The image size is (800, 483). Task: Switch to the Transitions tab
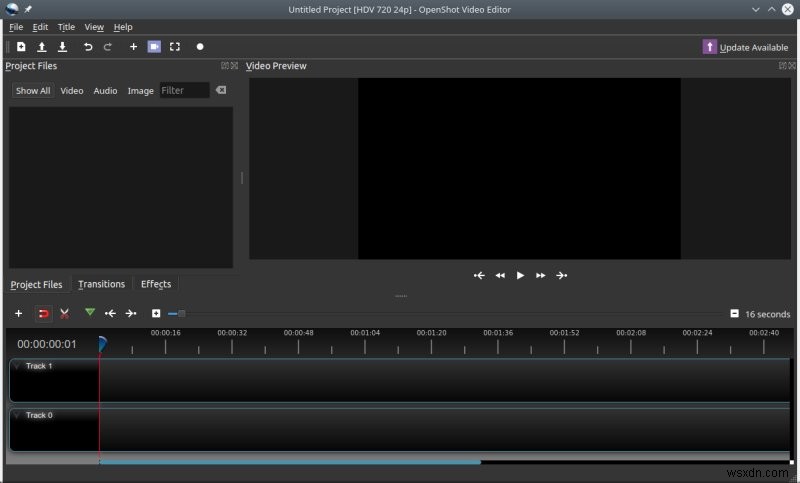click(x=101, y=284)
